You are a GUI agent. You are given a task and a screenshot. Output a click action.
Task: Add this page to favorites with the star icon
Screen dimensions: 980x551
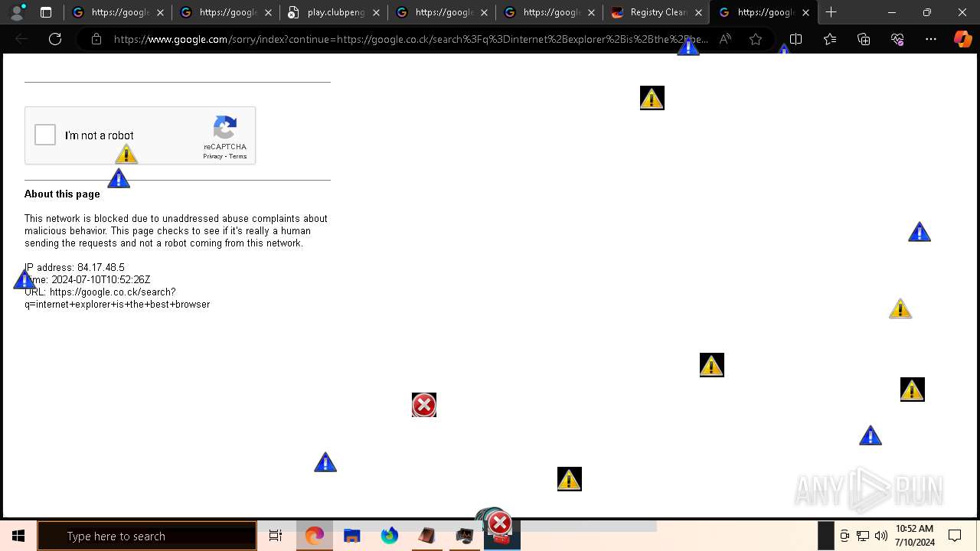(756, 39)
